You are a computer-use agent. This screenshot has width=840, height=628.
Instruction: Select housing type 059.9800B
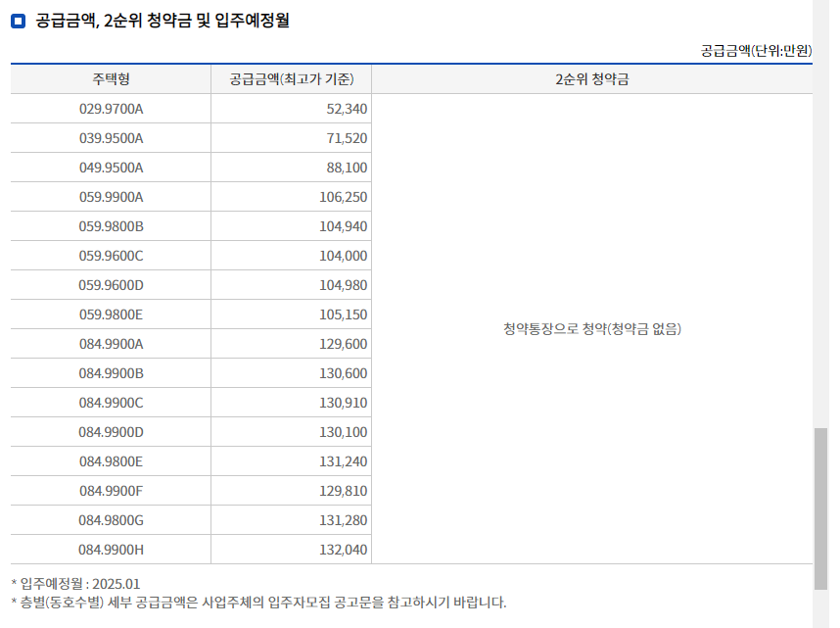click(x=111, y=227)
